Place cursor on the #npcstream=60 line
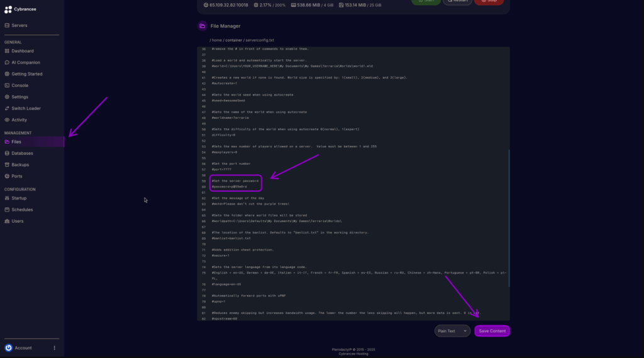Viewport: 644px width, 358px height. 225,319
